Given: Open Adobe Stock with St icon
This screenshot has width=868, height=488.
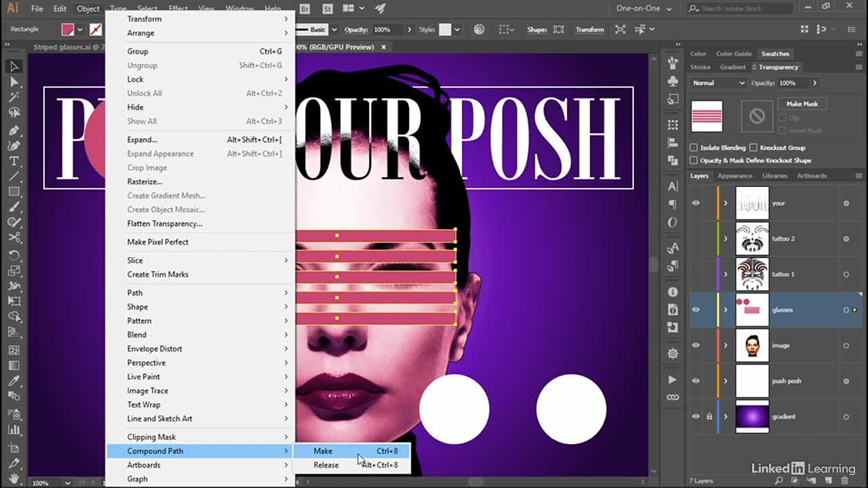Looking at the screenshot, I should tap(328, 9).
